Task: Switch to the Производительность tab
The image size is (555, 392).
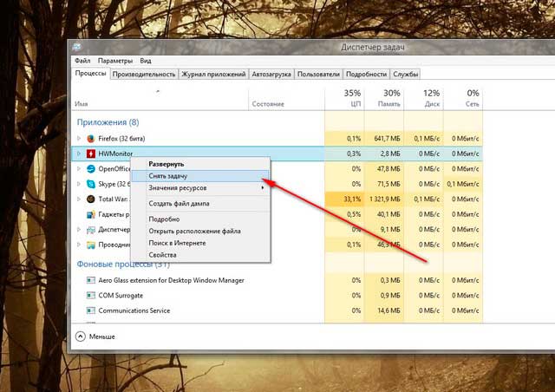Action: 144,75
